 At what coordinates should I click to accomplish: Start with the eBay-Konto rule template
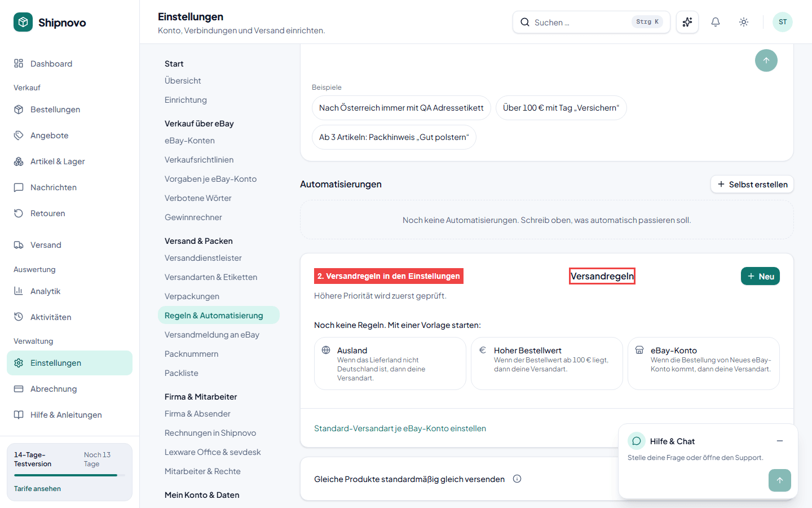click(x=704, y=364)
